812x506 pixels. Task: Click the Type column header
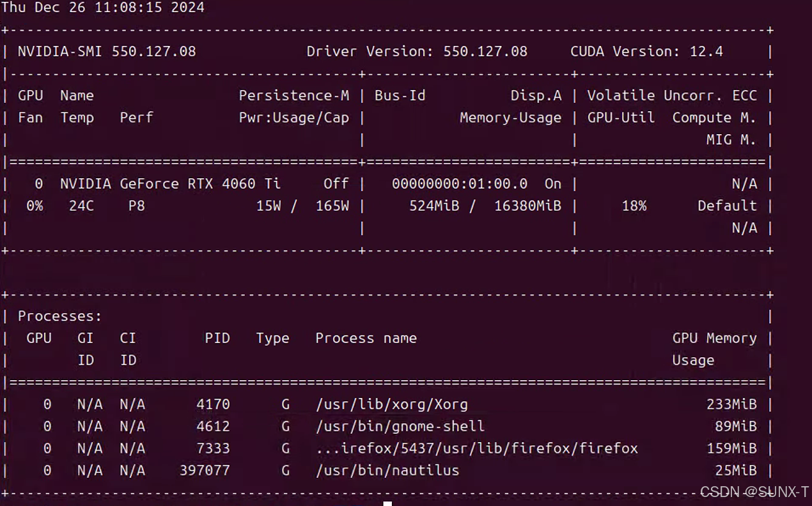tap(272, 338)
